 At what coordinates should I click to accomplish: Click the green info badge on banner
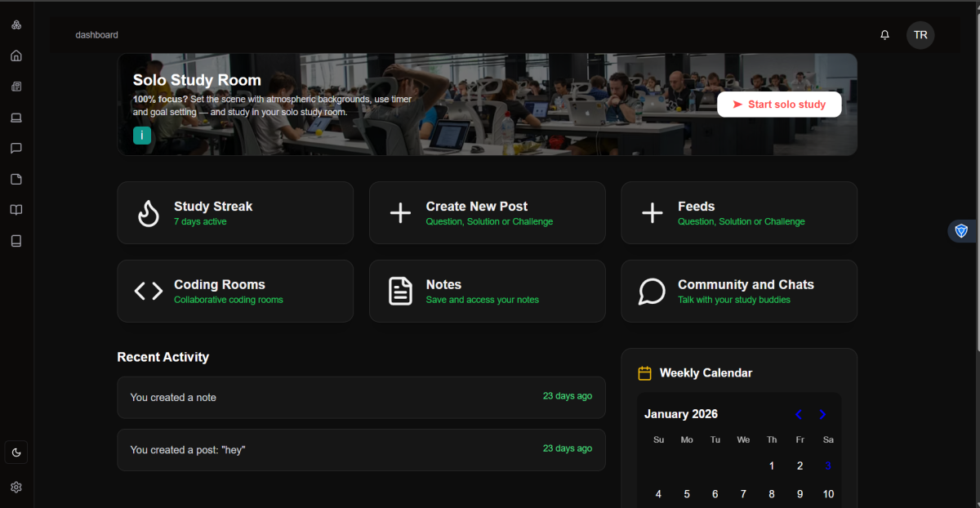click(142, 136)
